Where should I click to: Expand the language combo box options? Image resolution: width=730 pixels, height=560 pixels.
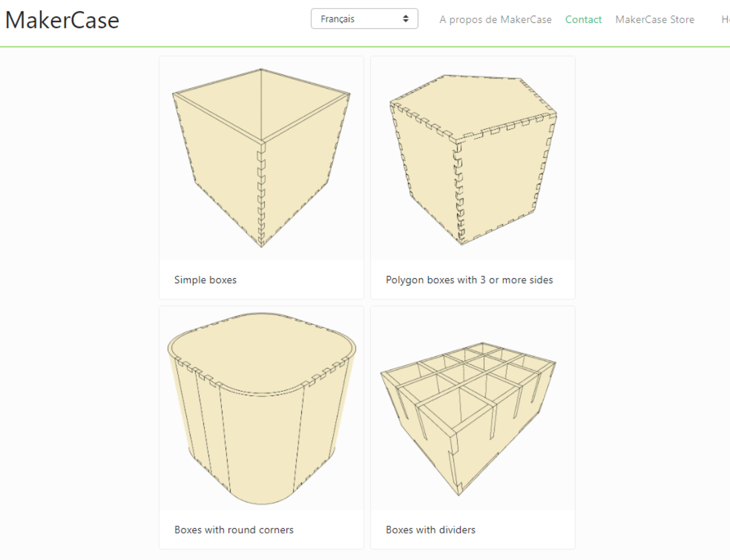click(364, 19)
